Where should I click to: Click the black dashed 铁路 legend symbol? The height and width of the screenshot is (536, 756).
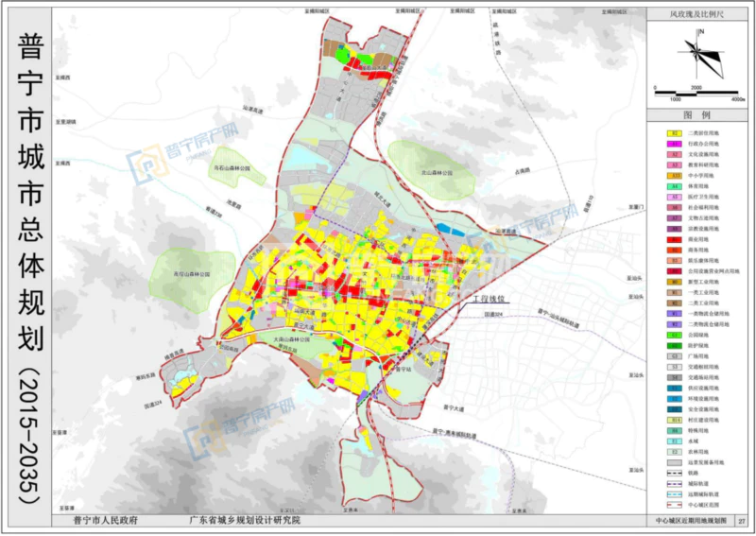(x=676, y=471)
